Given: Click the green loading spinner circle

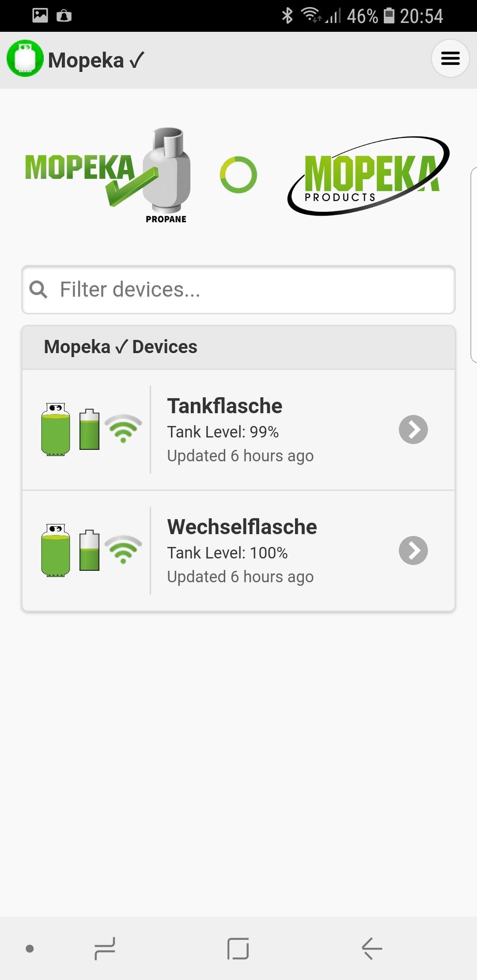Looking at the screenshot, I should click(x=238, y=175).
